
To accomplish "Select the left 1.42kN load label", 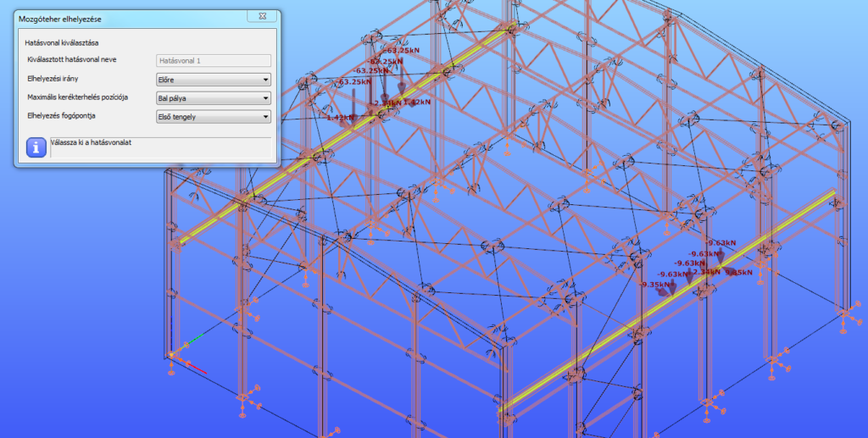I will (x=340, y=117).
